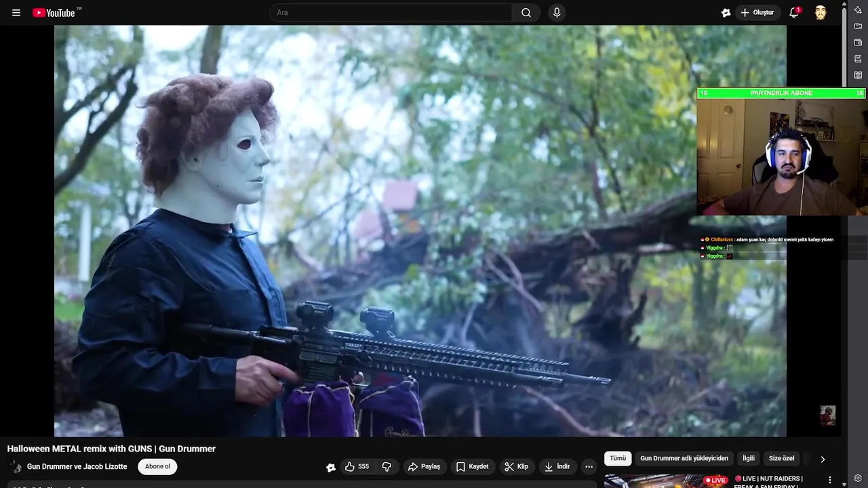Click the bookmark book icon in the sidebar
Image resolution: width=868 pixels, height=488 pixels.
pyautogui.click(x=858, y=59)
